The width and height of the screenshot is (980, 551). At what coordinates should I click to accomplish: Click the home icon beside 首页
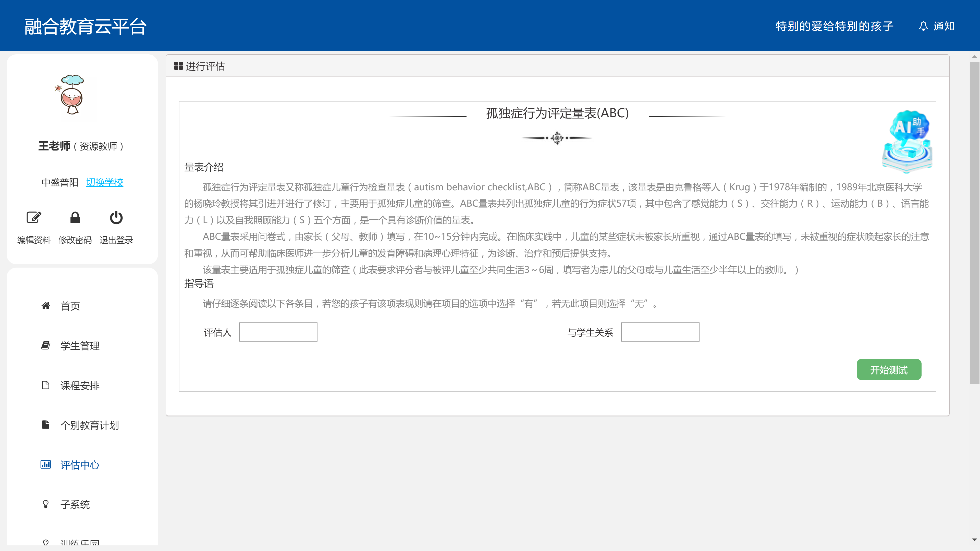click(x=46, y=306)
